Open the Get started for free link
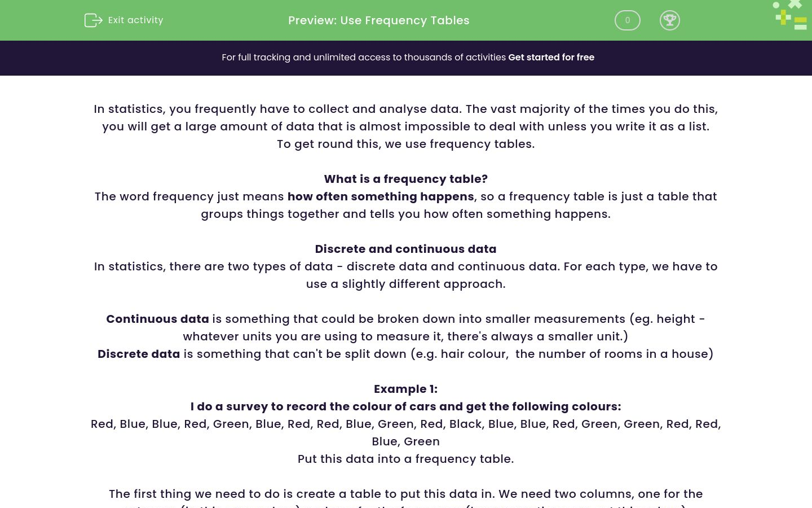812x508 pixels. coord(551,58)
